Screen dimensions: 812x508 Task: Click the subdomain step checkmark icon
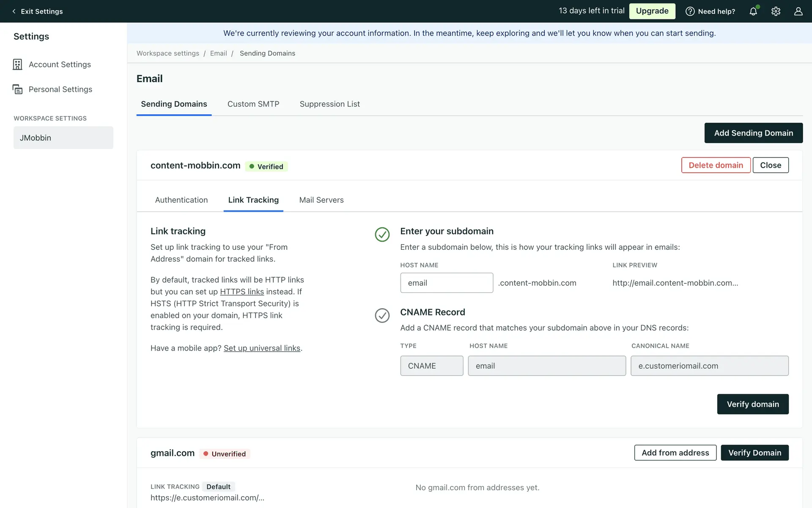[x=382, y=234]
